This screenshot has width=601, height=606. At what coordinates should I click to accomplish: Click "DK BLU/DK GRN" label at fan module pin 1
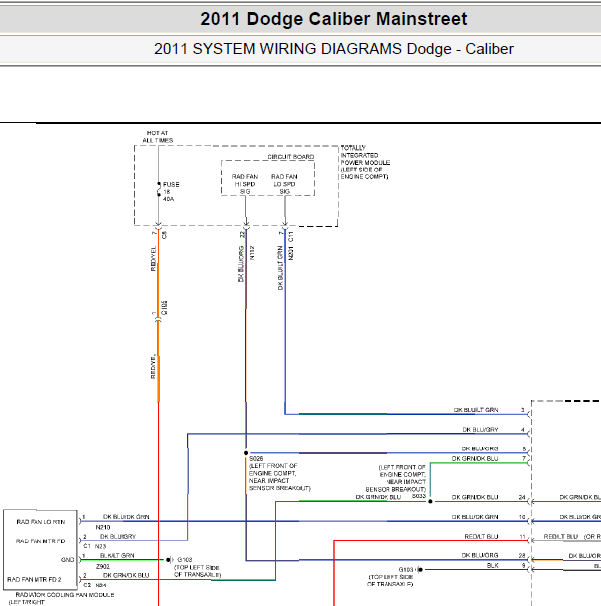pyautogui.click(x=126, y=517)
